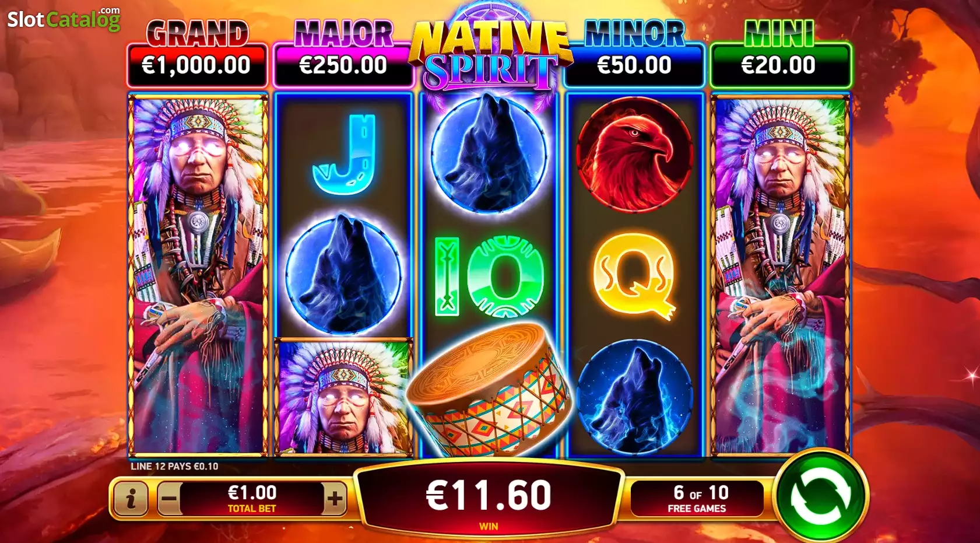Click the 6 of 10 free games counter
This screenshot has width=980, height=543.
[x=697, y=499]
